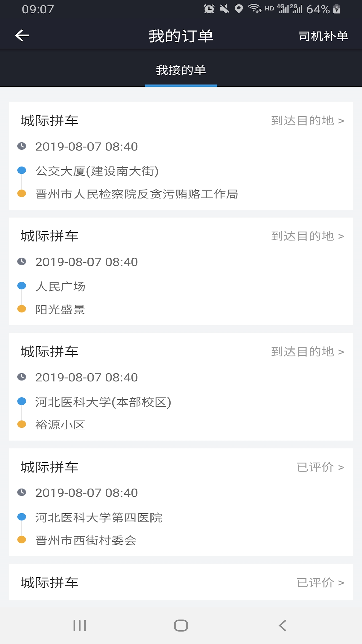Tap orange destination dot for 裕源小区

click(22, 424)
